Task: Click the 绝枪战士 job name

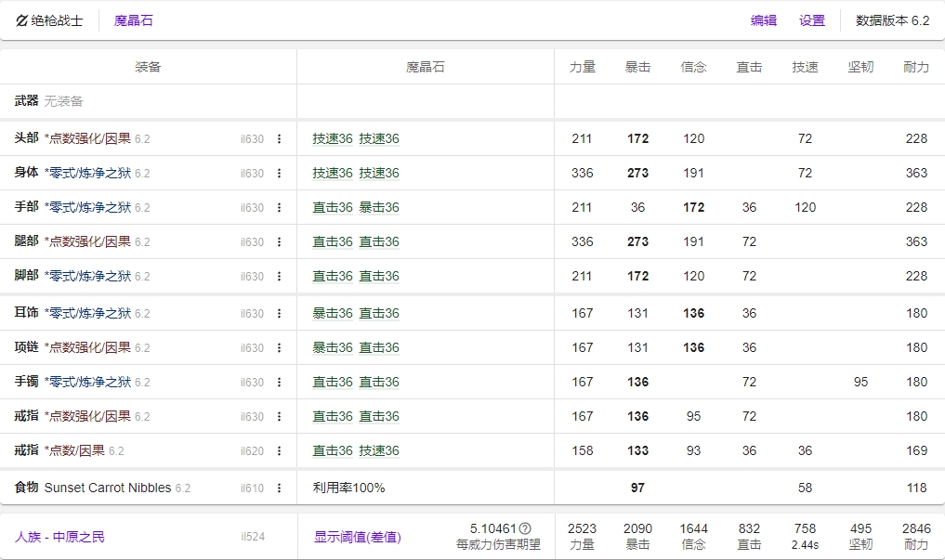Action: click(59, 20)
